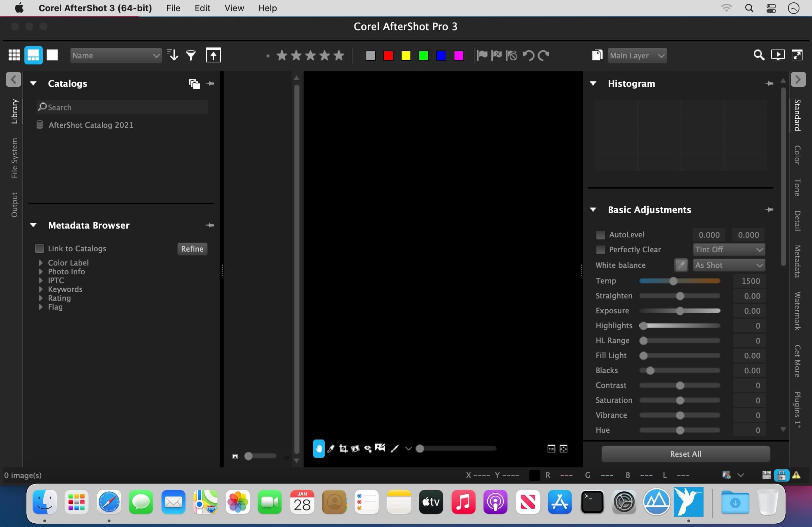Set rating to five stars
The height and width of the screenshot is (527, 812).
click(x=339, y=55)
